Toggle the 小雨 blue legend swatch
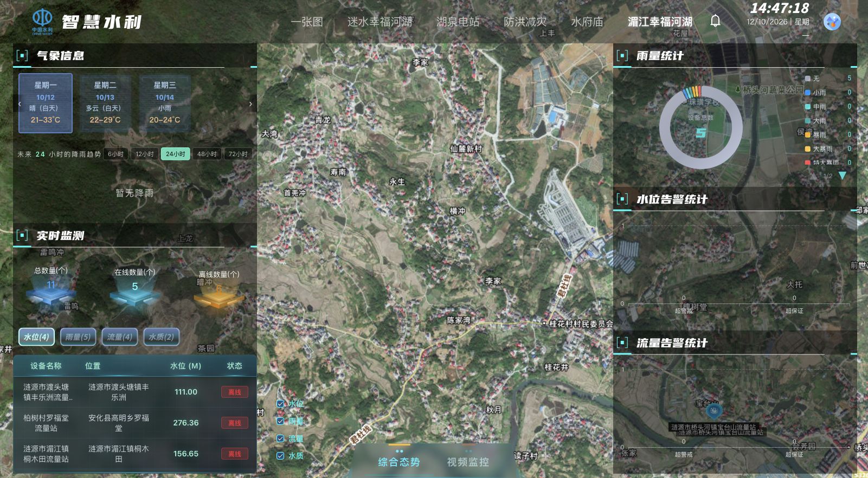This screenshot has width=868, height=478. 808,93
